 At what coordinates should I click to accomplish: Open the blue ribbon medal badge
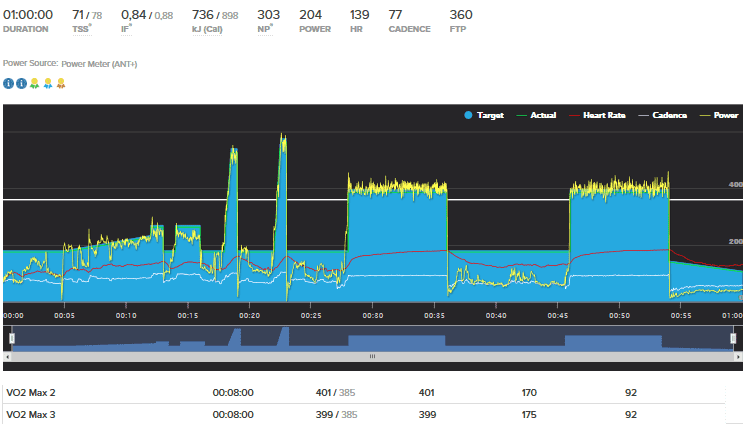[x=47, y=83]
